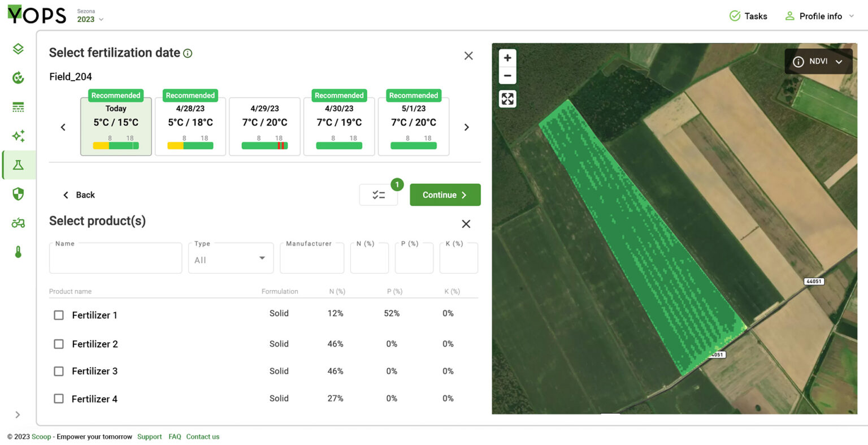Tick the Fertilizer 4 checkbox

pyautogui.click(x=59, y=399)
